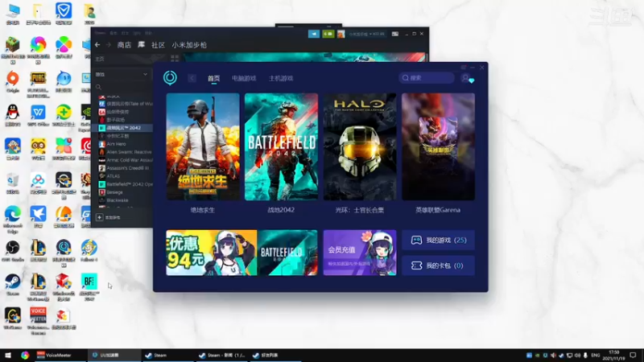The height and width of the screenshot is (362, 644).
Task: Open the 绝地求生 PUBG game card
Action: click(x=203, y=146)
